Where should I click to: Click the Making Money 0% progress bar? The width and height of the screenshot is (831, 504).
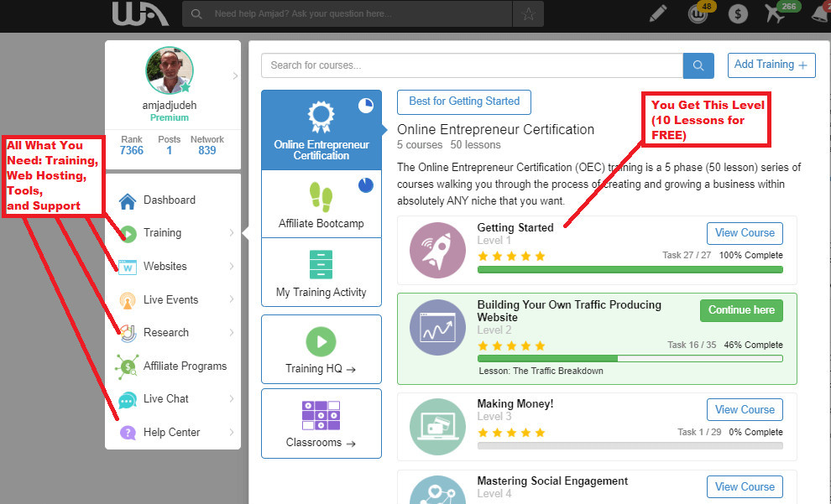click(x=630, y=446)
